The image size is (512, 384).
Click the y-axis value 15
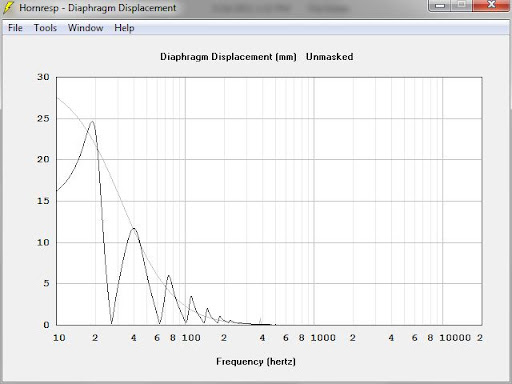tap(43, 201)
